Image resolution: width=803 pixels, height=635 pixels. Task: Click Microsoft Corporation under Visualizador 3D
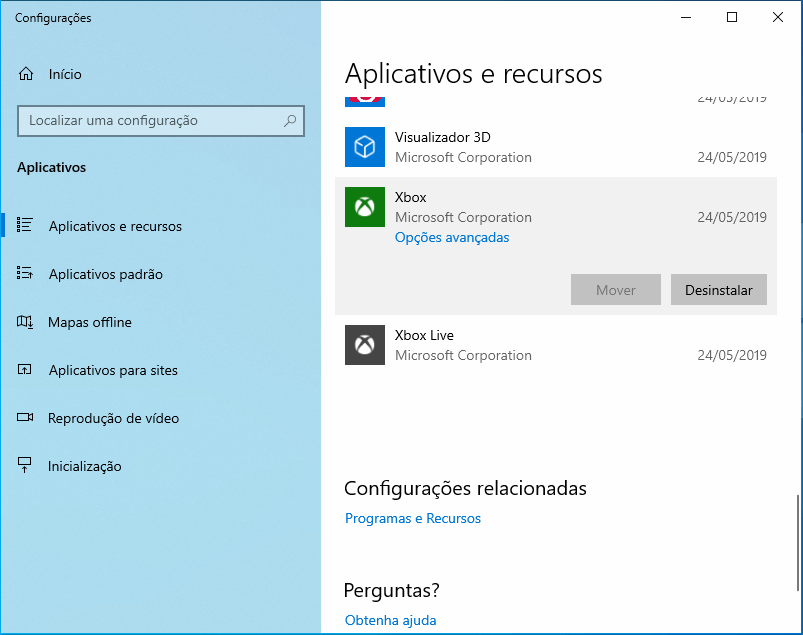point(463,157)
